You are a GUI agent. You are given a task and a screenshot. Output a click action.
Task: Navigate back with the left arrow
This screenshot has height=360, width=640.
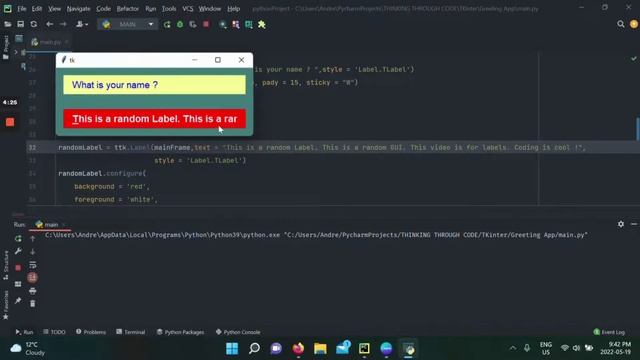49,24
